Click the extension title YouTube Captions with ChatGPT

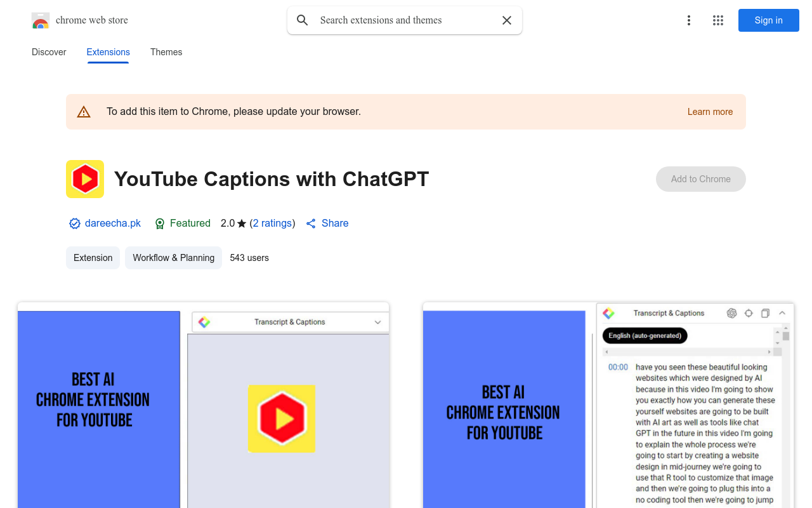tap(272, 179)
